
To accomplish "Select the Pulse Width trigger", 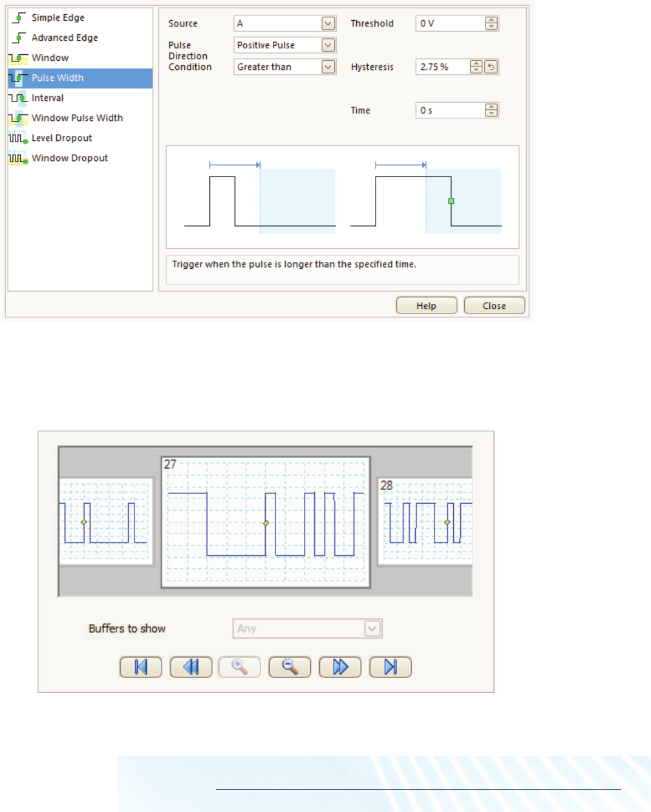I will tap(80, 78).
